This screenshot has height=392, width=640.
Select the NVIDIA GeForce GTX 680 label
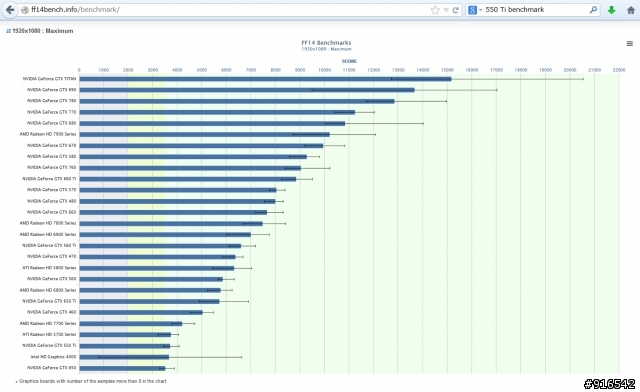(51, 123)
